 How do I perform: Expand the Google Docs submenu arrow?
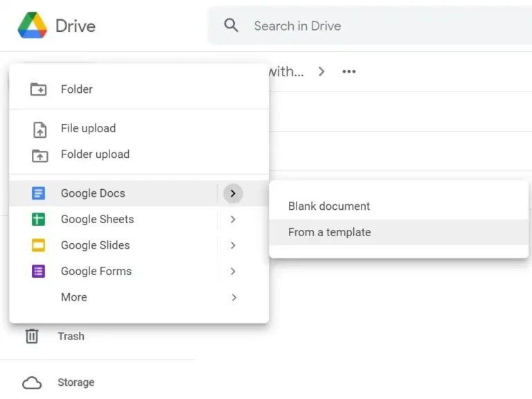tap(233, 193)
